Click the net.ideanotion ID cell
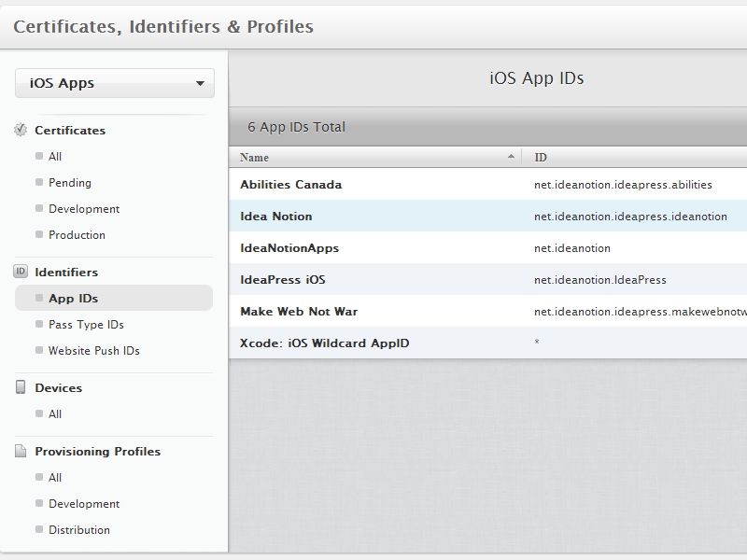This screenshot has height=560, width=747. pos(572,248)
